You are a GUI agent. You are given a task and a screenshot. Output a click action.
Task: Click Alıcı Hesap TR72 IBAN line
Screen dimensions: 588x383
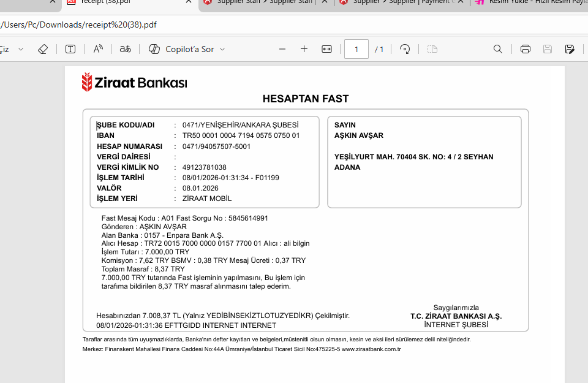click(x=206, y=243)
